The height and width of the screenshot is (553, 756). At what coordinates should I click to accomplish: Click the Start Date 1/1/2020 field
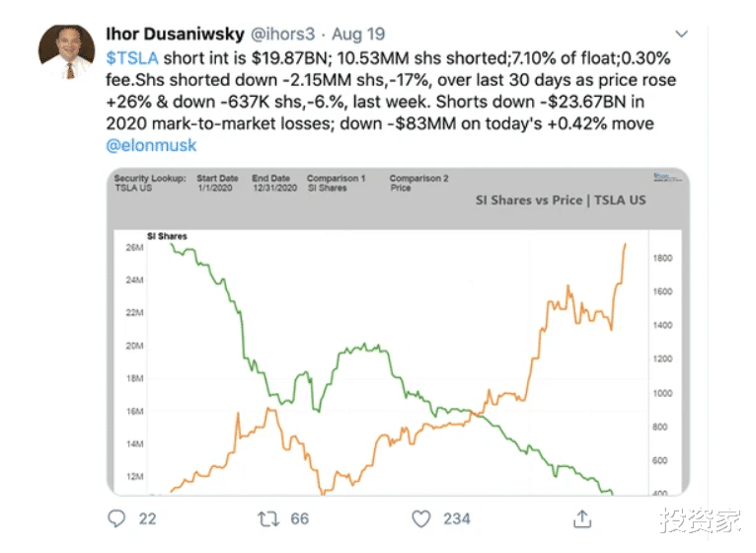click(x=216, y=183)
